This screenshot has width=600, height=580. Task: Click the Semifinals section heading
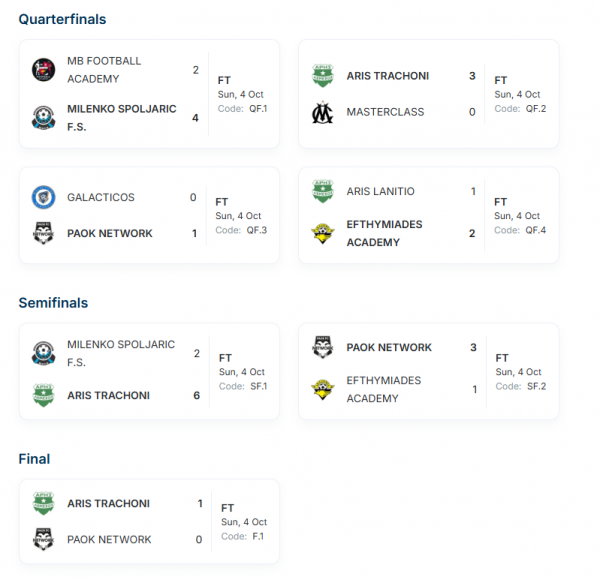pyautogui.click(x=53, y=303)
